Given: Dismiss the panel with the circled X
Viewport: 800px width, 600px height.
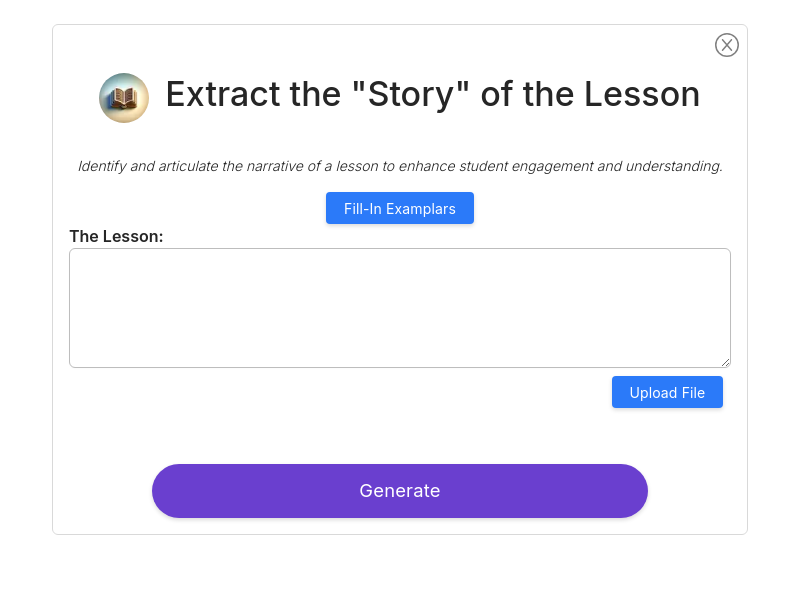Looking at the screenshot, I should (727, 45).
